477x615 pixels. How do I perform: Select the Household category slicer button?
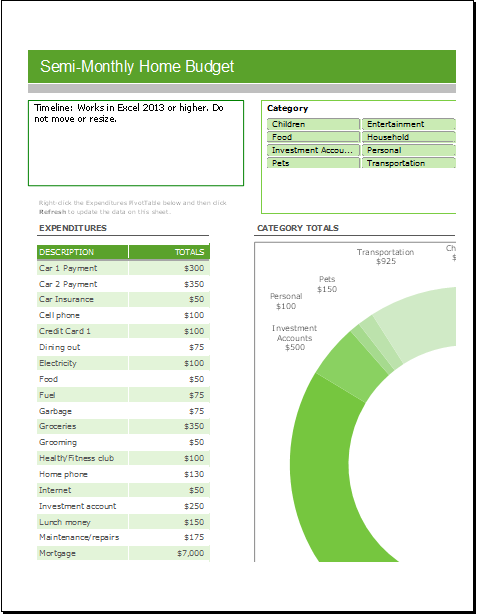[x=408, y=137]
